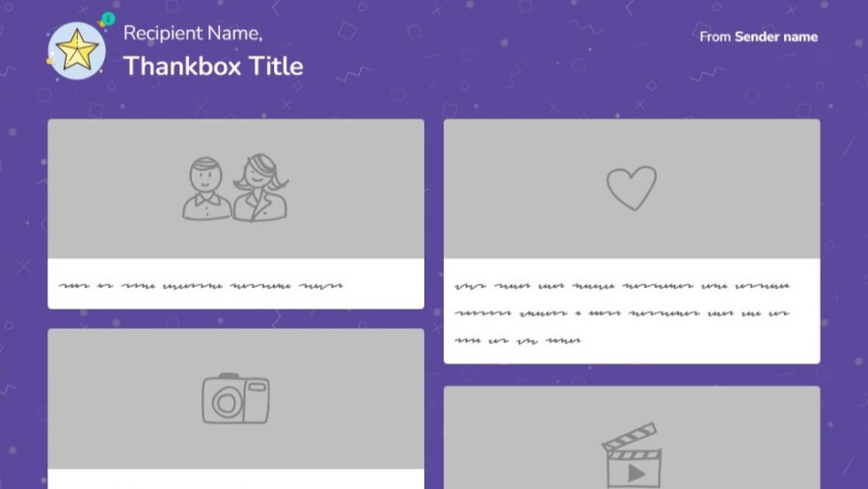This screenshot has width=868, height=489.
Task: Click the clapperboard video icon card
Action: [632, 438]
